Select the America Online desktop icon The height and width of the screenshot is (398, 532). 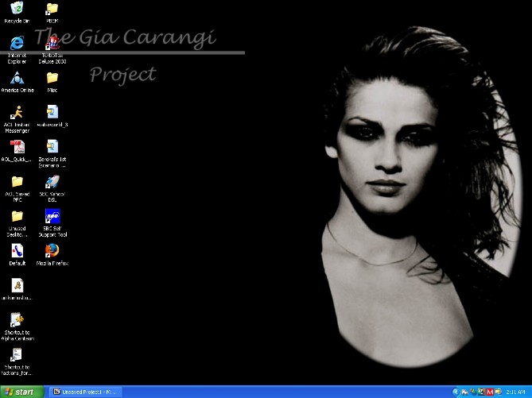17,78
